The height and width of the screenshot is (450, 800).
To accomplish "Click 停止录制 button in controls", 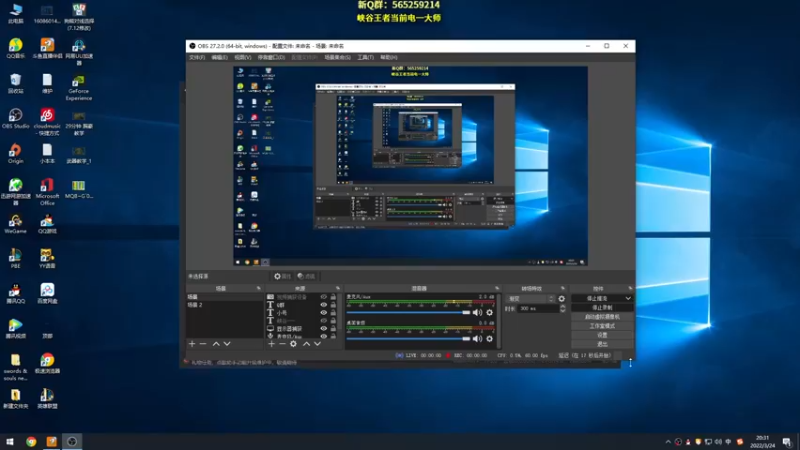I will point(602,308).
